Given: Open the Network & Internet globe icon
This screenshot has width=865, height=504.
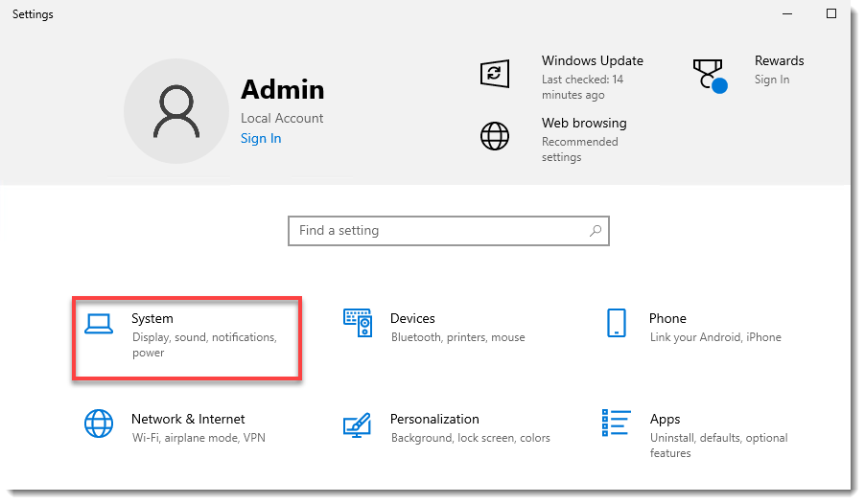Looking at the screenshot, I should click(99, 424).
